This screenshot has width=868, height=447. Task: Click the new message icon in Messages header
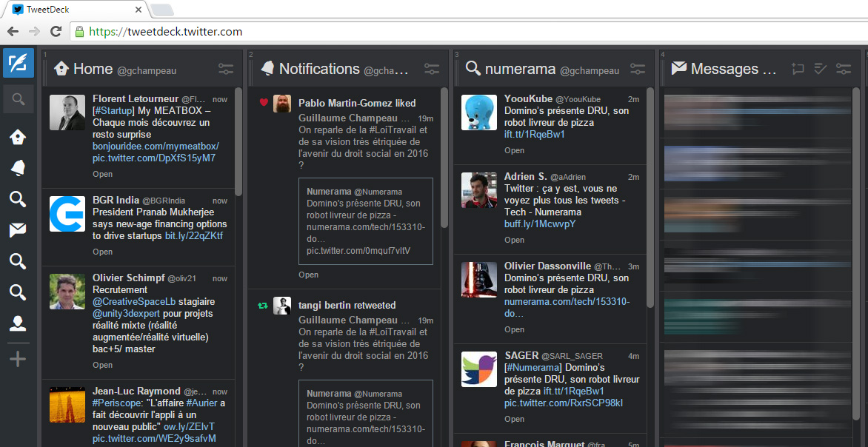tap(797, 69)
